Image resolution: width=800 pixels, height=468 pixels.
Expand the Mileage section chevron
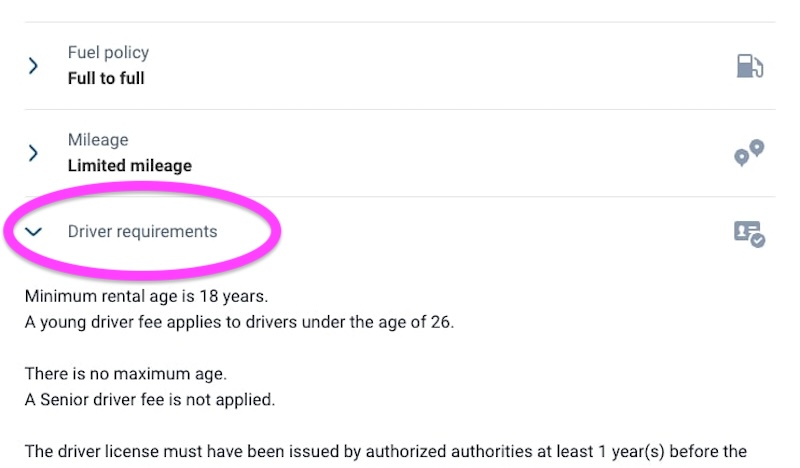coord(33,153)
